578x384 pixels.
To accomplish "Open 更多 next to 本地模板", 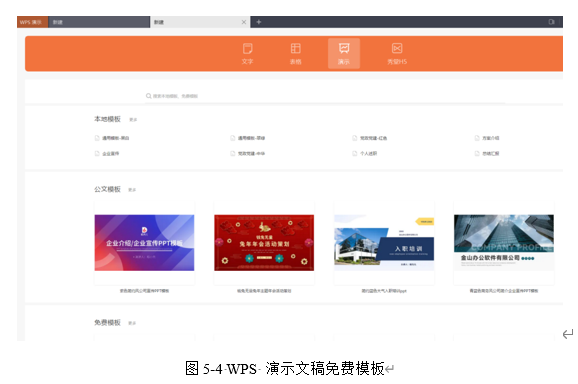I will 133,119.
